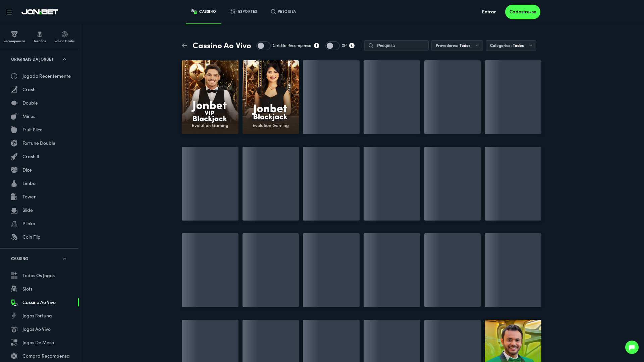Click the Slots machine icon
Image resolution: width=644 pixels, height=362 pixels.
coord(14,289)
